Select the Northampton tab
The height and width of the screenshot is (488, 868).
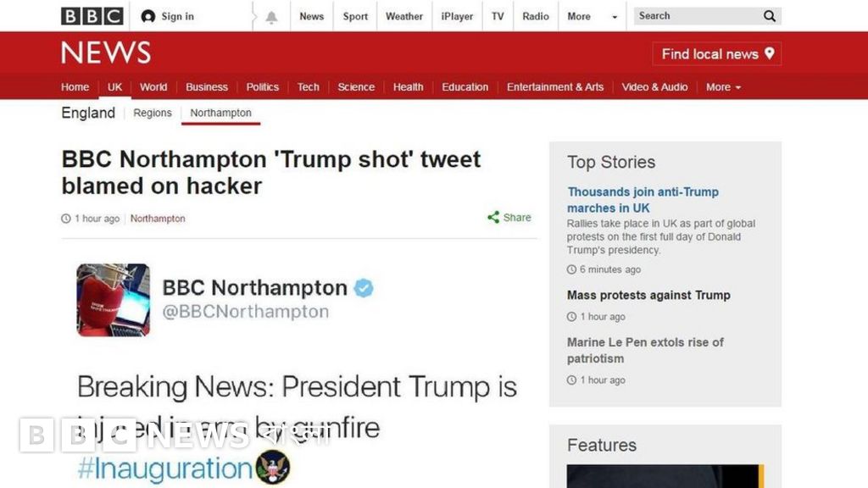[220, 112]
